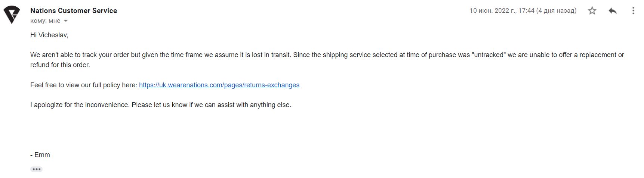Expand recipient details arrow next to мне

(x=66, y=21)
